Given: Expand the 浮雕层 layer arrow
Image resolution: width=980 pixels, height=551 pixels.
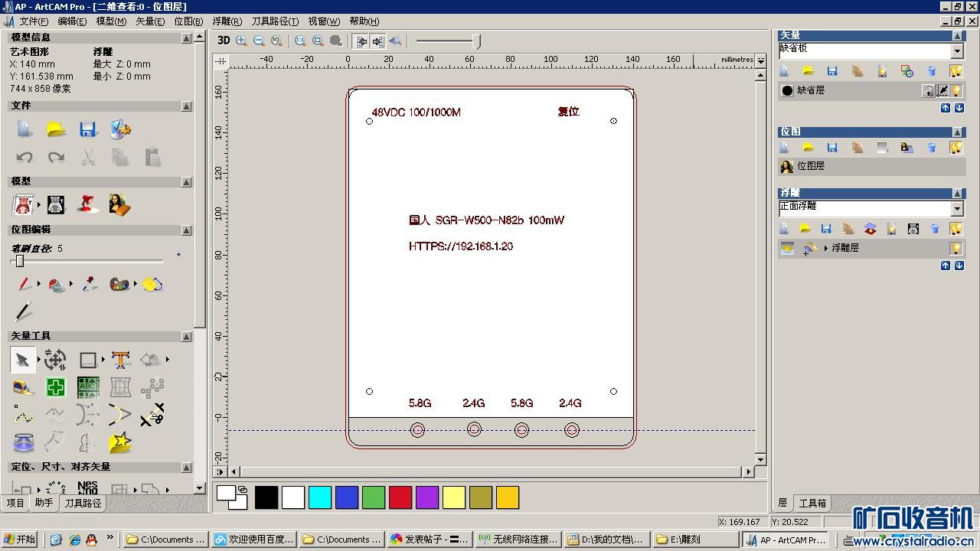Looking at the screenshot, I should 825,248.
